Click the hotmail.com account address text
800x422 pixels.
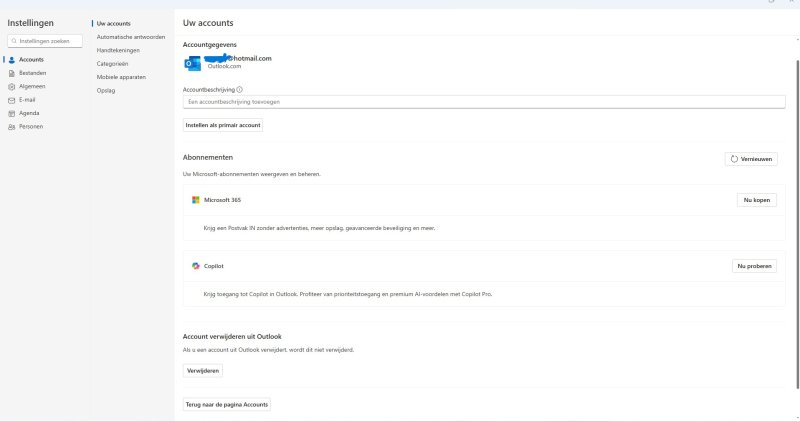pos(238,58)
